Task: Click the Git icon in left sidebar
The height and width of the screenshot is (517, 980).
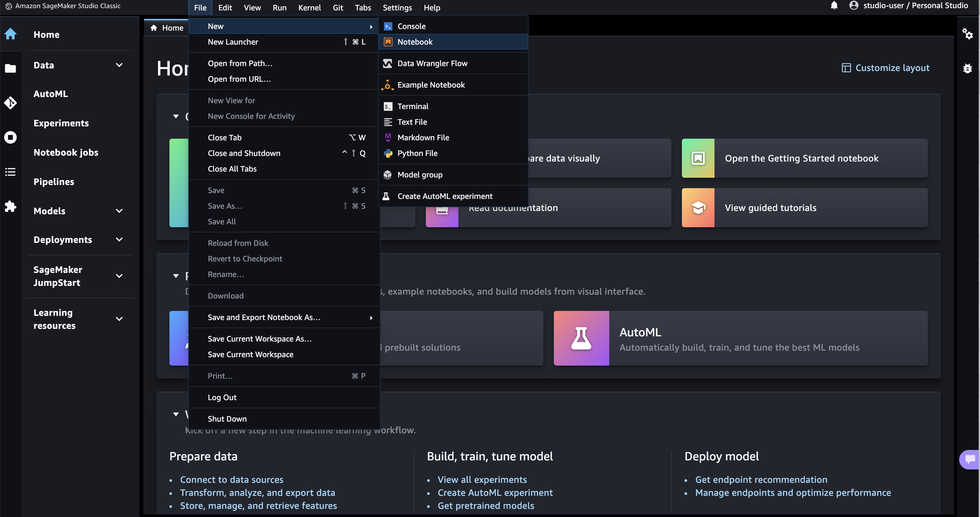Action: [10, 103]
